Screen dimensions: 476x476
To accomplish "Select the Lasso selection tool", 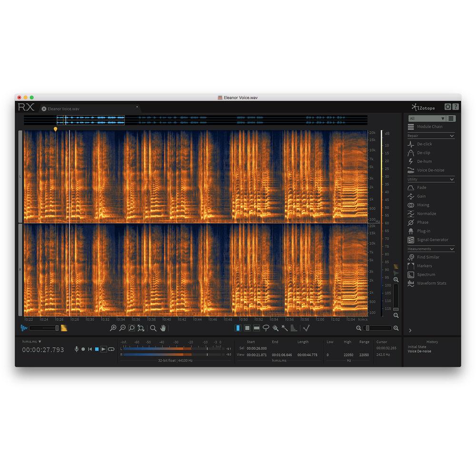I will pos(266,328).
